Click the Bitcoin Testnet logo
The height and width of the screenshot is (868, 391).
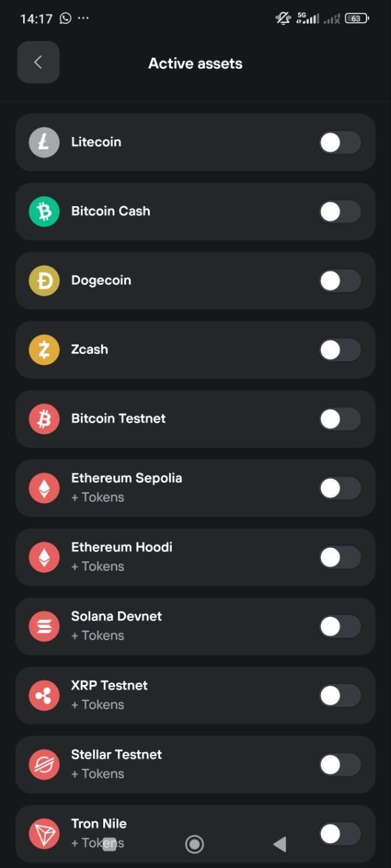point(43,418)
